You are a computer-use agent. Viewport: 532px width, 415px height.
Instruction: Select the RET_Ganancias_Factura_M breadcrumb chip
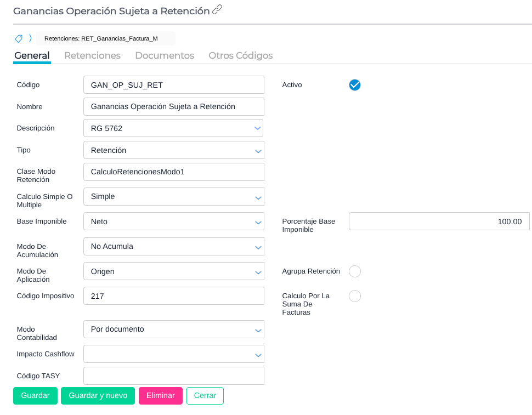(x=101, y=38)
